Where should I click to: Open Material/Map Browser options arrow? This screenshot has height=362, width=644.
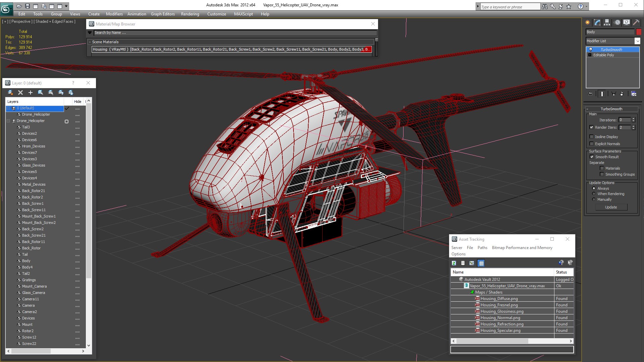[90, 33]
